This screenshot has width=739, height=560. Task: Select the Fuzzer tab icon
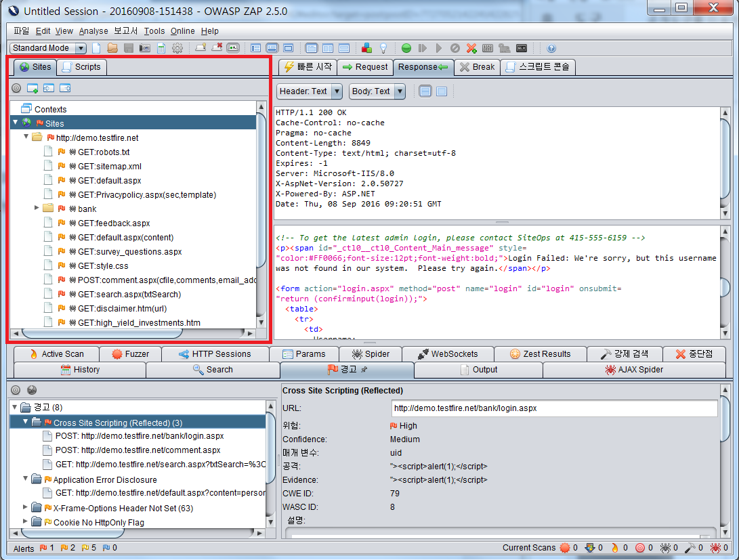point(130,353)
